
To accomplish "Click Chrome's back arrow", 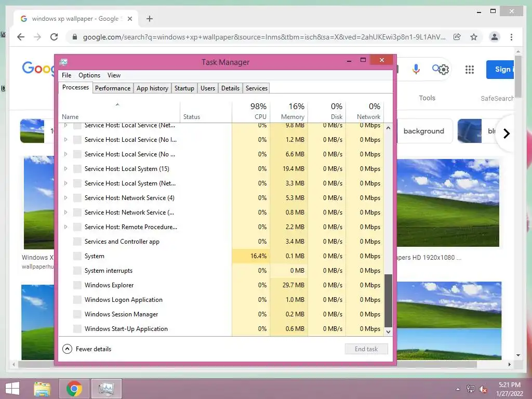I will (21, 37).
